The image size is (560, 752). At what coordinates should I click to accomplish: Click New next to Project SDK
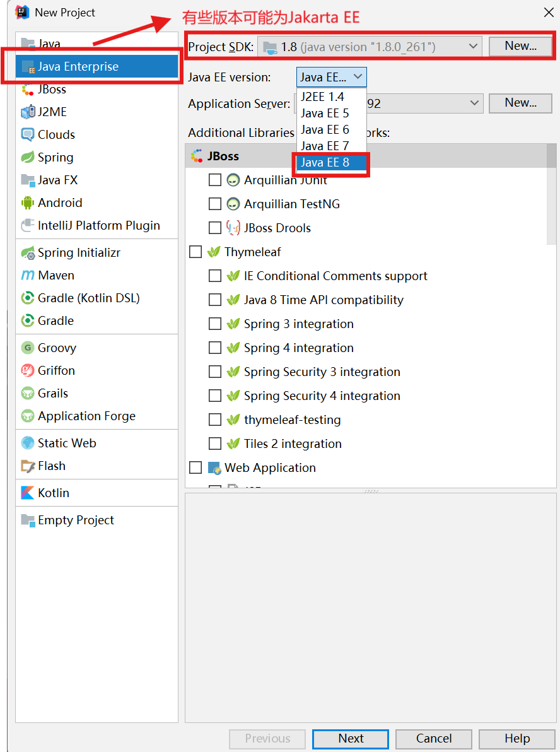520,46
